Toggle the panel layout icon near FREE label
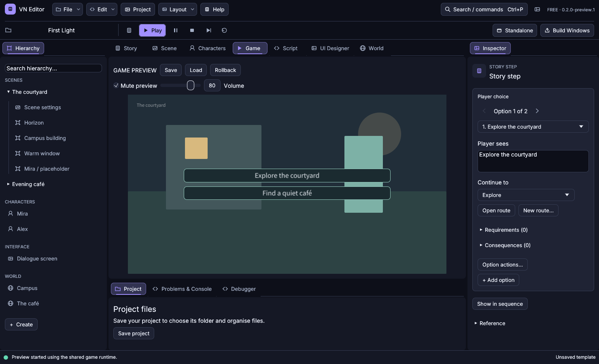This screenshot has height=364, width=599. pos(537,9)
